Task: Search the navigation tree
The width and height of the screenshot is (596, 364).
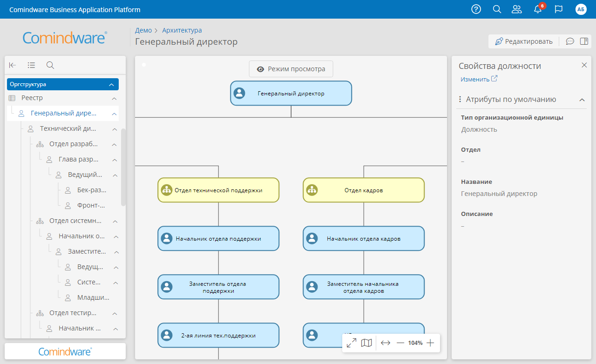Action: (50, 65)
